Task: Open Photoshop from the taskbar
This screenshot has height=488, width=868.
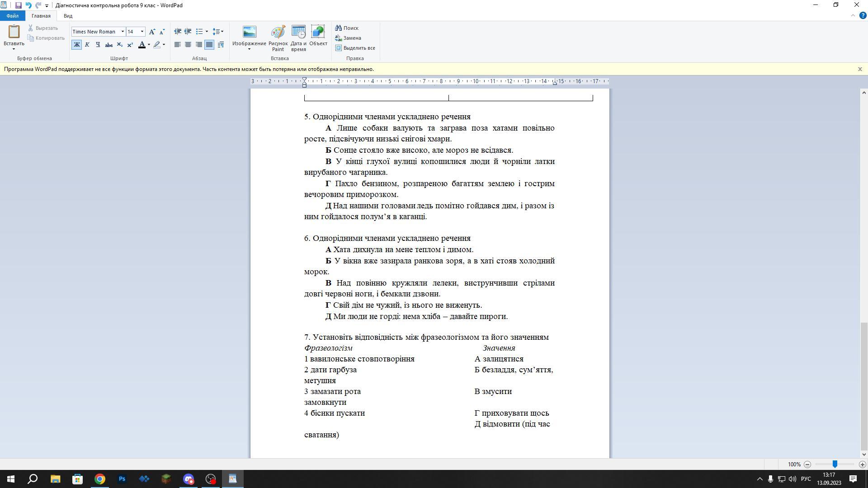Action: [122, 479]
